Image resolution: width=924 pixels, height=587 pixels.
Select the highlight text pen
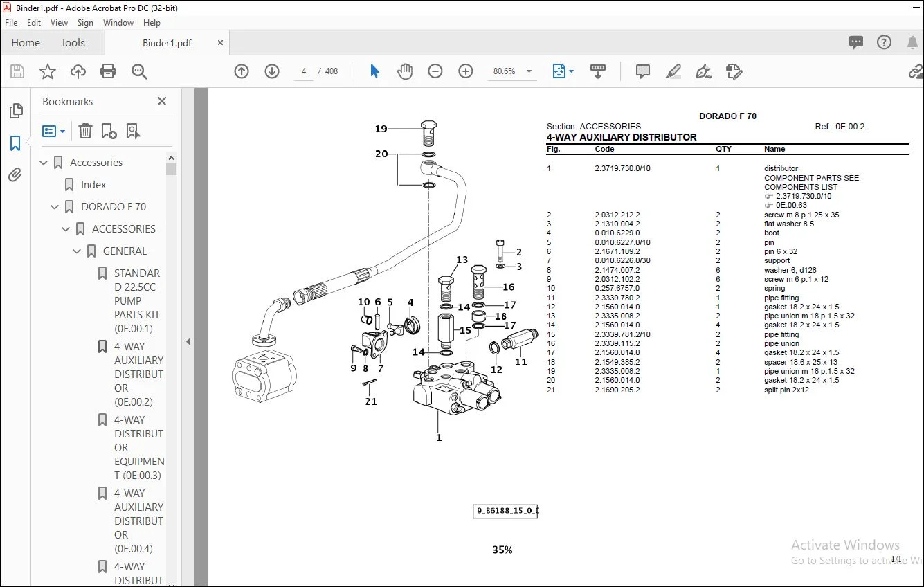coord(673,71)
